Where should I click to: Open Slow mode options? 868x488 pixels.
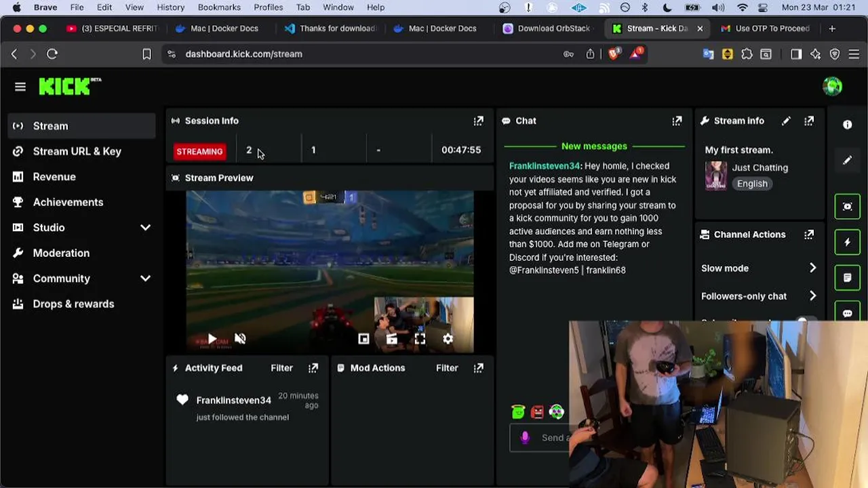point(759,268)
